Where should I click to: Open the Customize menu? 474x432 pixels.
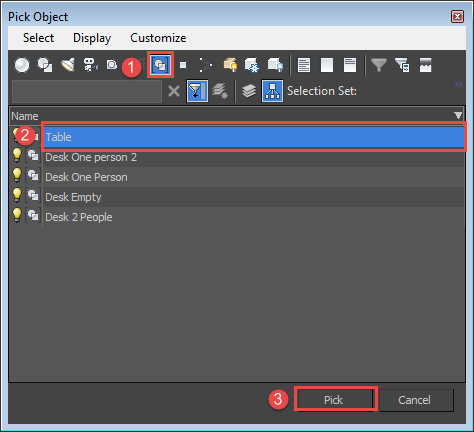(158, 38)
